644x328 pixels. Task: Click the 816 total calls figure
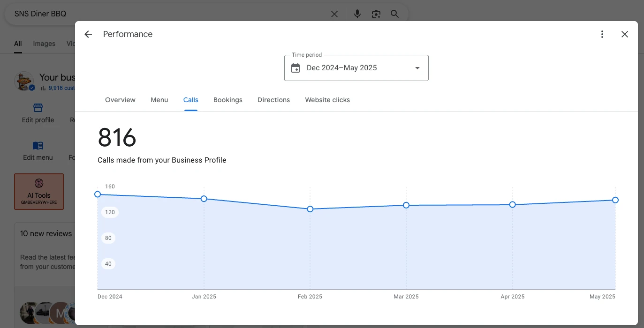117,138
